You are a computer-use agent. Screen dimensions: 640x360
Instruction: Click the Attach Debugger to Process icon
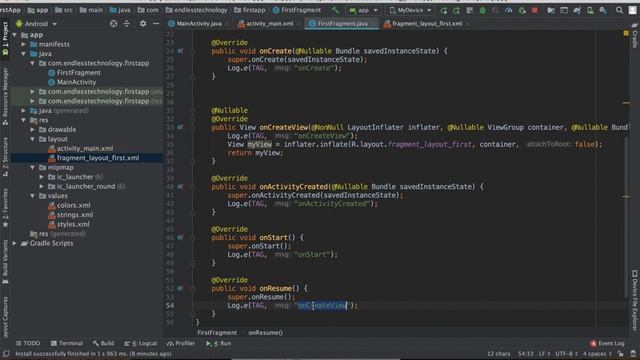click(x=522, y=10)
